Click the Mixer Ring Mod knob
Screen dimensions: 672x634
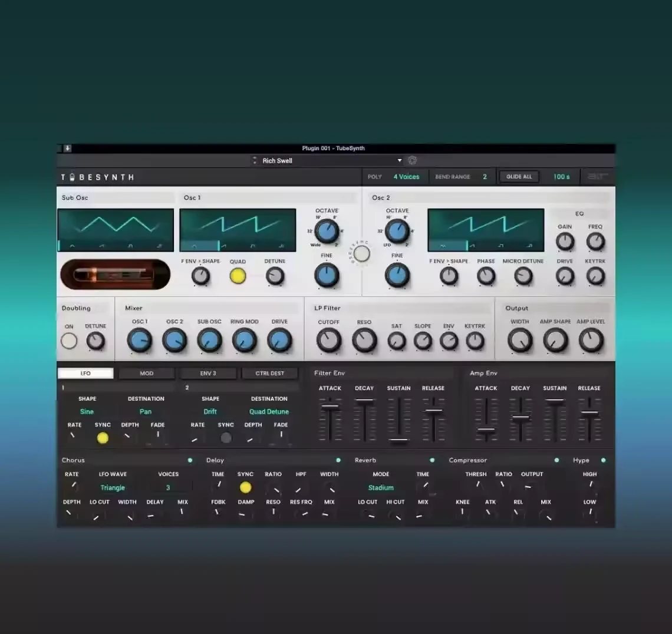point(244,341)
